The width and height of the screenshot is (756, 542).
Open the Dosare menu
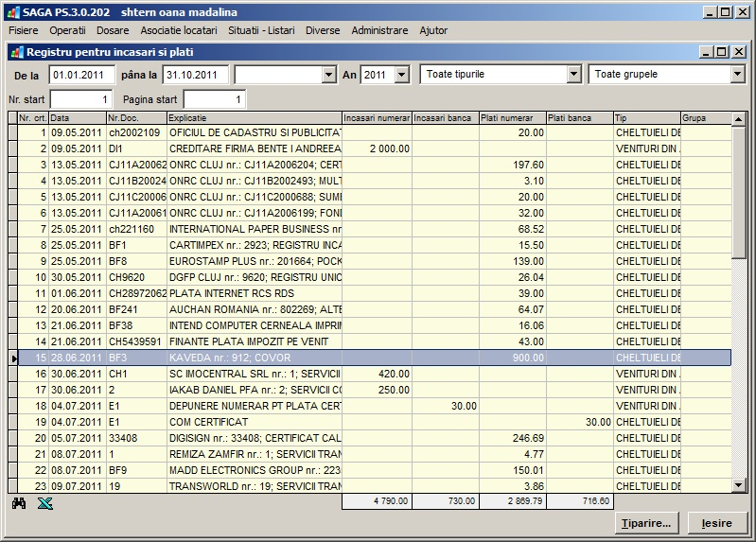pos(113,30)
